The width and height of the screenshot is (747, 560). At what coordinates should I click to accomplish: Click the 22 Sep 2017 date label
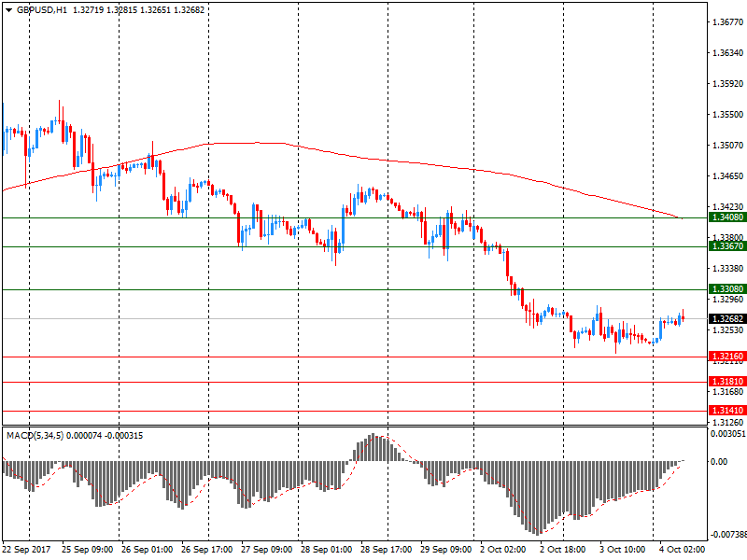(27, 550)
